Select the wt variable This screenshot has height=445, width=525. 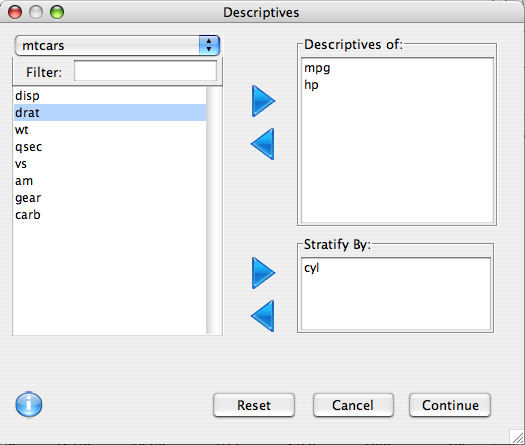(x=110, y=130)
